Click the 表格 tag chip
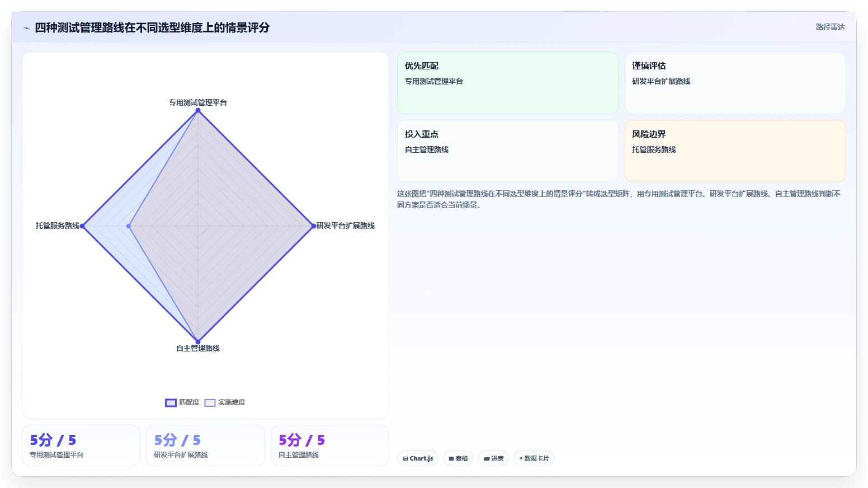Viewport: 868px width, 488px height. tap(458, 458)
